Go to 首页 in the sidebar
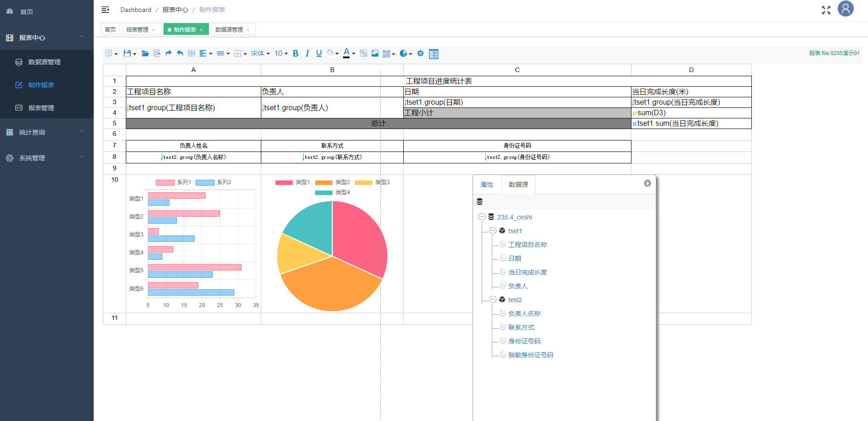868x421 pixels. (47, 11)
